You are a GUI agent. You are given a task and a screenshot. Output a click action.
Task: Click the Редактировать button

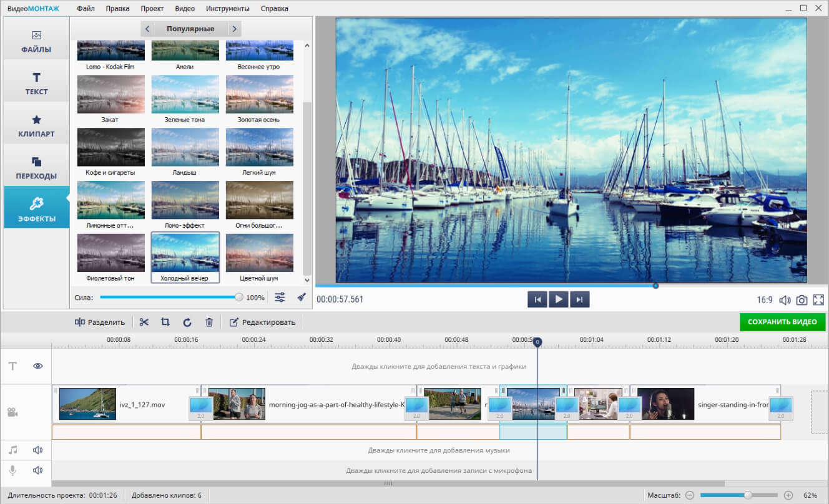[262, 322]
